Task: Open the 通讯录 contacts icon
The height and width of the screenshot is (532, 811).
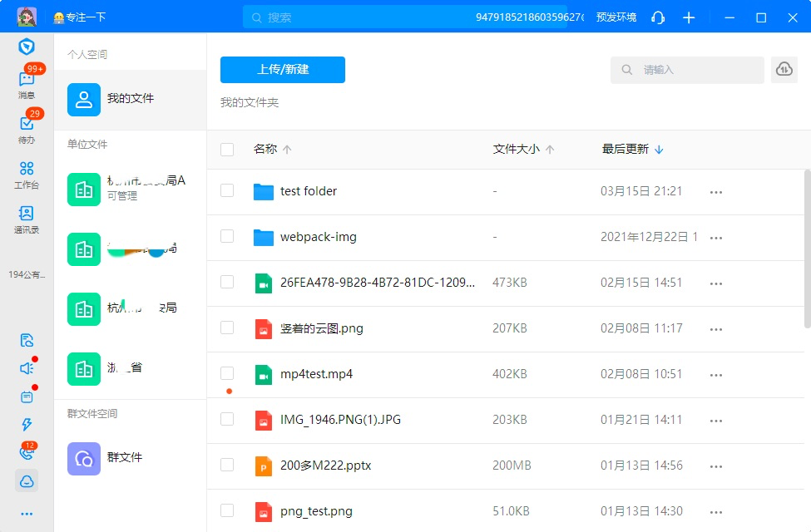Action: (x=27, y=218)
